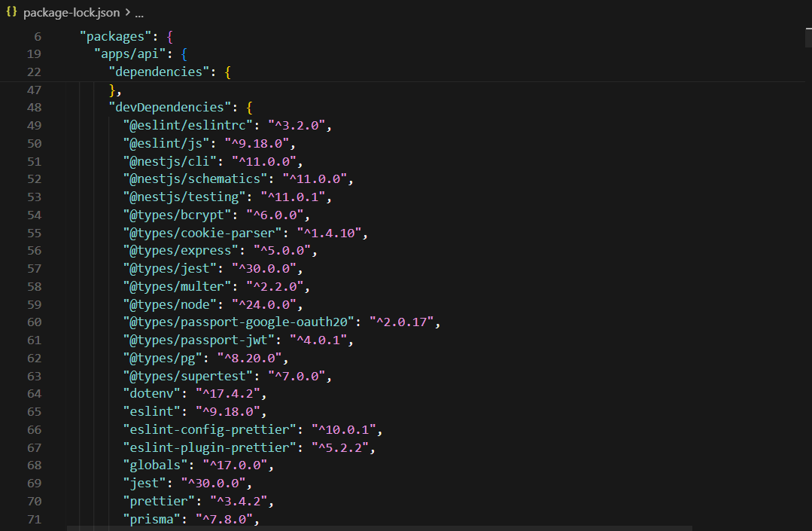Click the "prettier" key on line 70
Screen dimensions: 812x531
coord(159,501)
